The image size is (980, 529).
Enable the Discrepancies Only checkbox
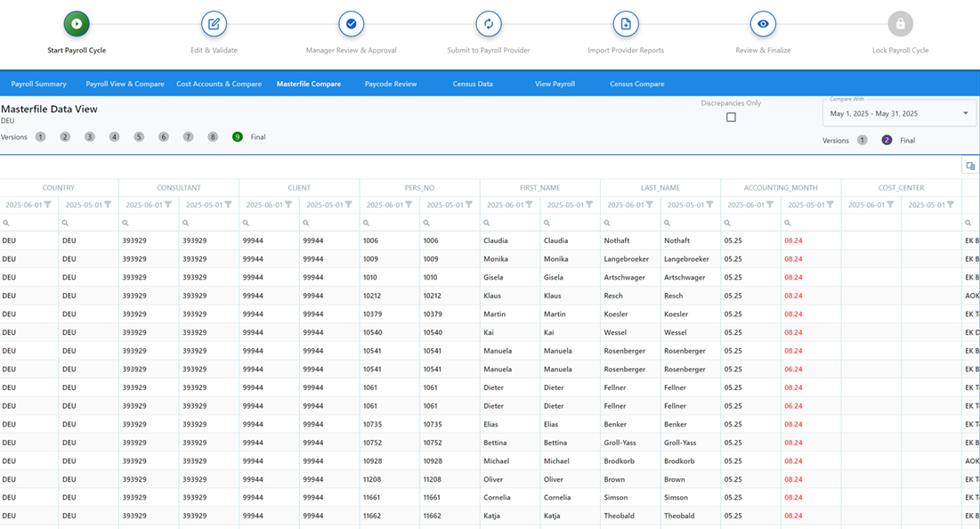tap(731, 117)
